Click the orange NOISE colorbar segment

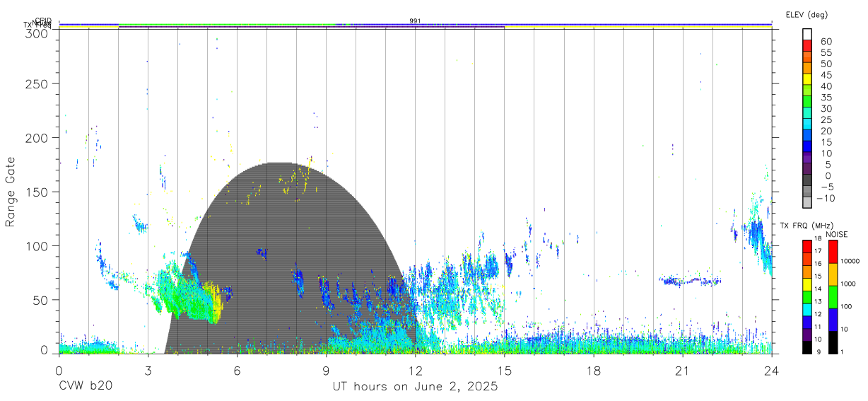point(833,274)
